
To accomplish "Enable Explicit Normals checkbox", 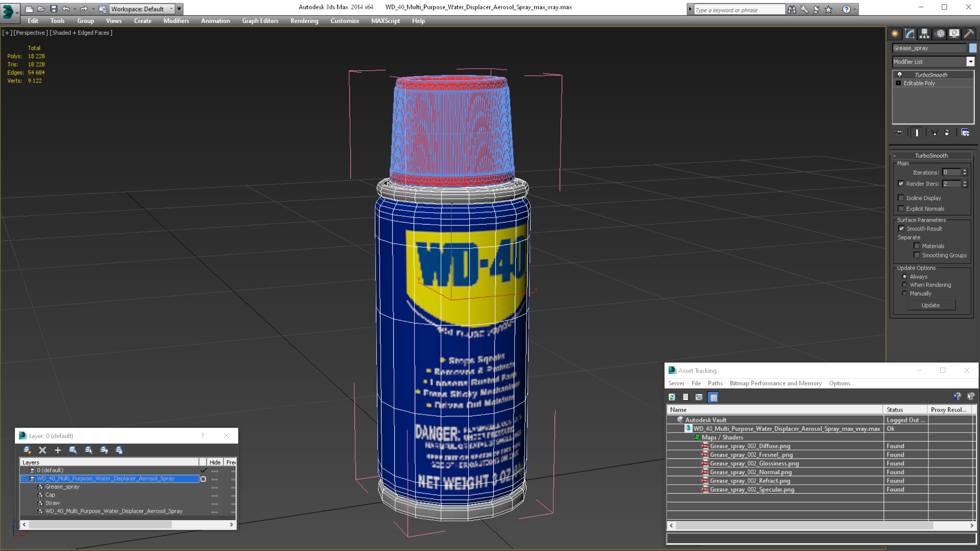I will coord(901,208).
